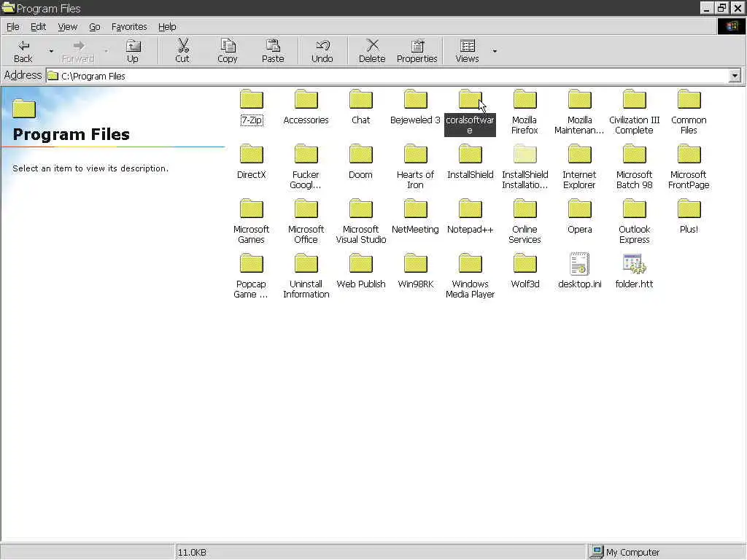The height and width of the screenshot is (560, 747).
Task: Select the Uninstall Information folder
Action: (x=306, y=276)
